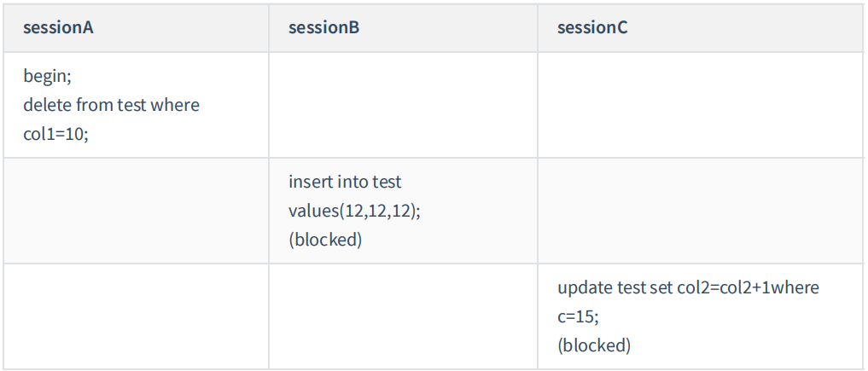
Task: Select the "col1=10;" text line
Action: (x=55, y=133)
